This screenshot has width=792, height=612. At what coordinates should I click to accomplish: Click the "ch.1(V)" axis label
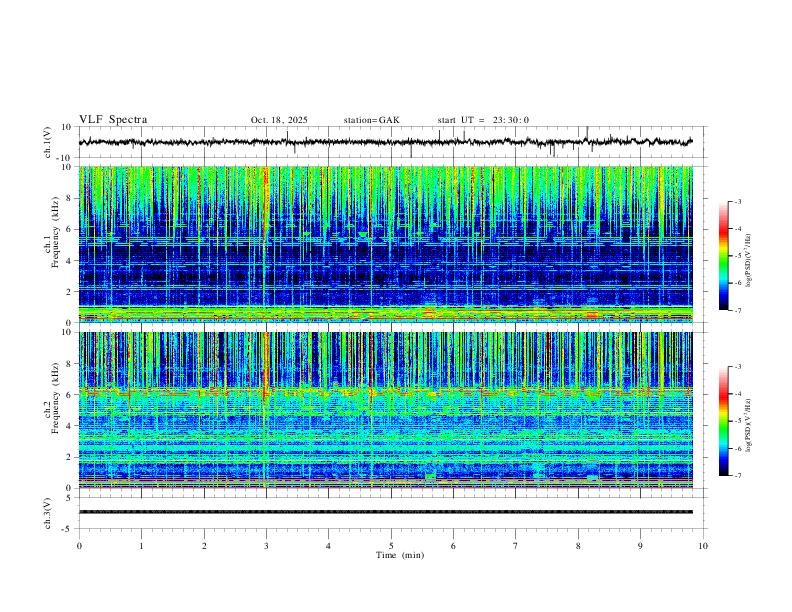click(x=48, y=142)
